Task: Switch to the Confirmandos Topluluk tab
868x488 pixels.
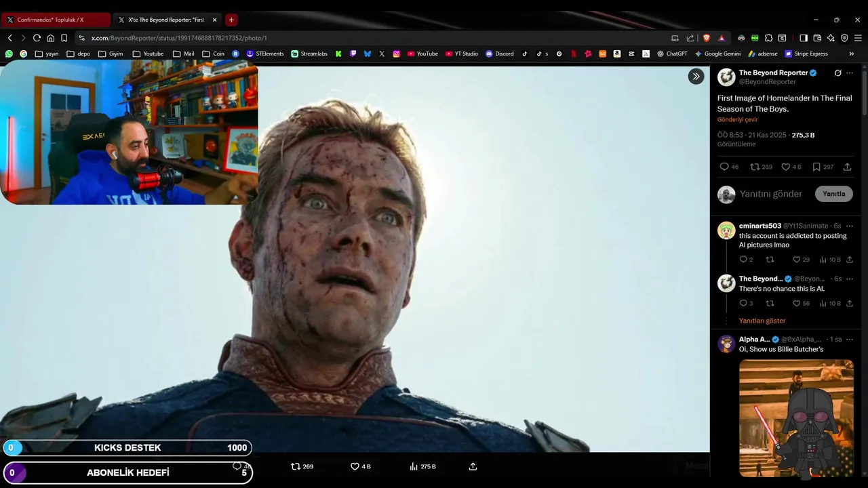Action: (56, 20)
